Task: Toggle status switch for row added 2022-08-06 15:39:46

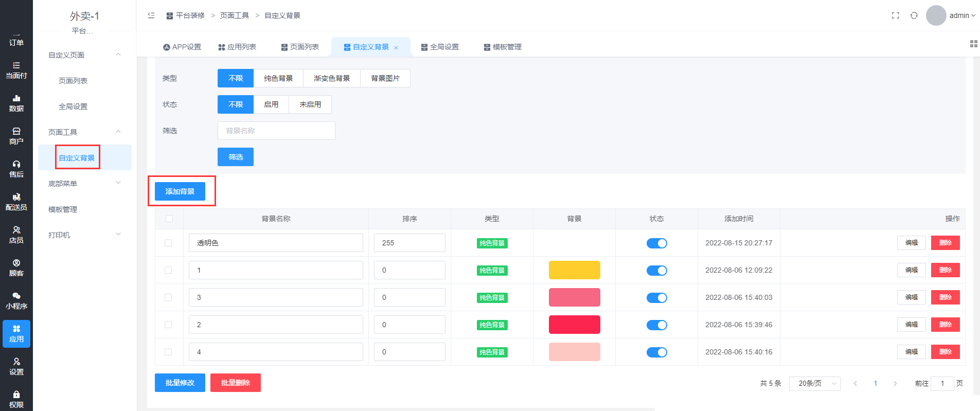Action: (x=657, y=325)
